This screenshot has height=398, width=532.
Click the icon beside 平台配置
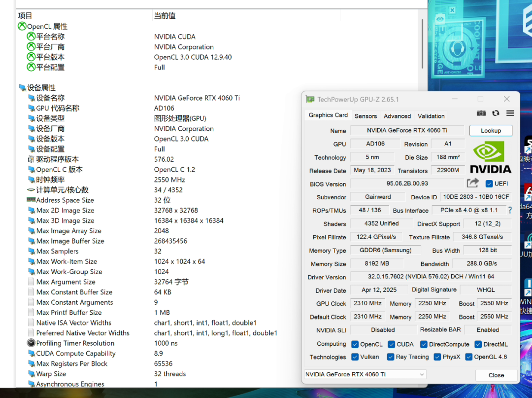[x=31, y=67]
